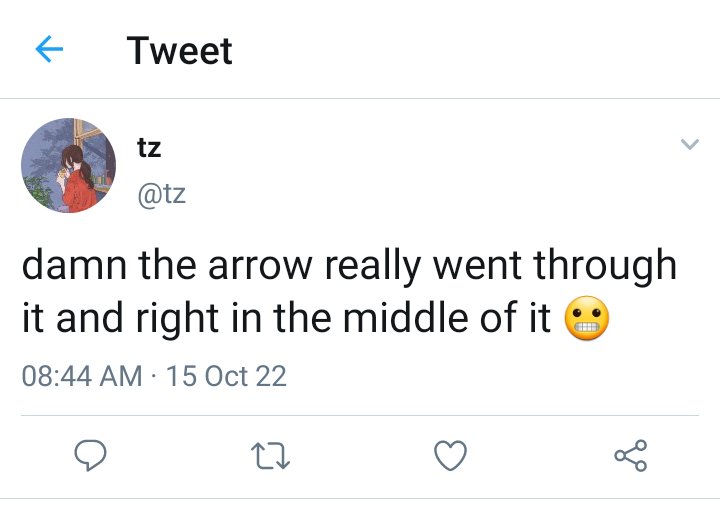Screen dimensions: 720x510
Task: Select the Tweet header title
Action: 180,50
